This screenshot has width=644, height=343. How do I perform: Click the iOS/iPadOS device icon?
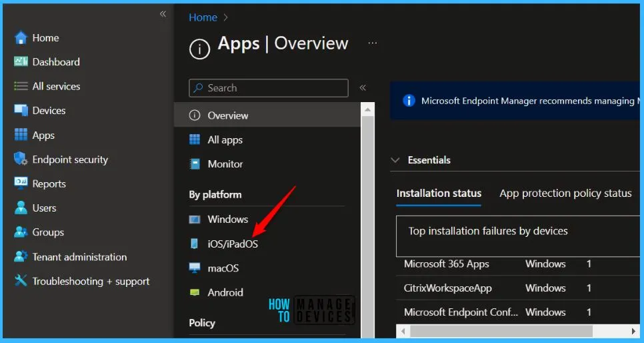[194, 244]
